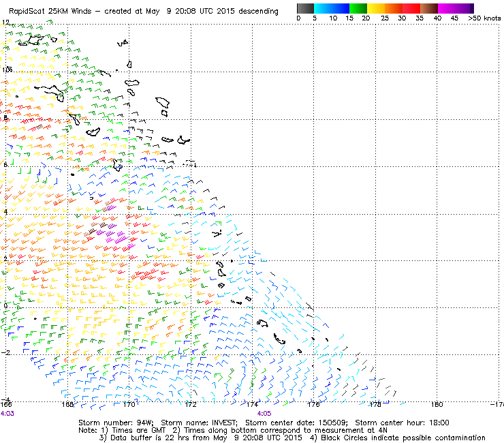Click the '172' longitude axis label

(191, 404)
